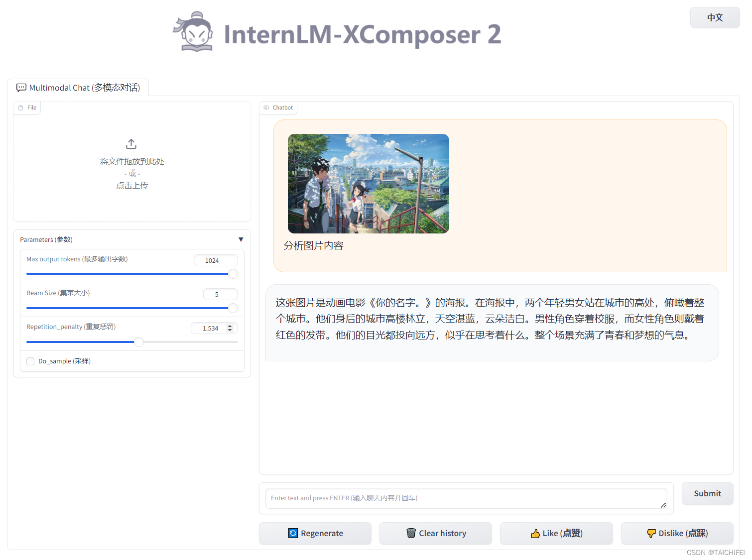Click the Submit button
Viewport: 752px width, 560px height.
pos(707,493)
